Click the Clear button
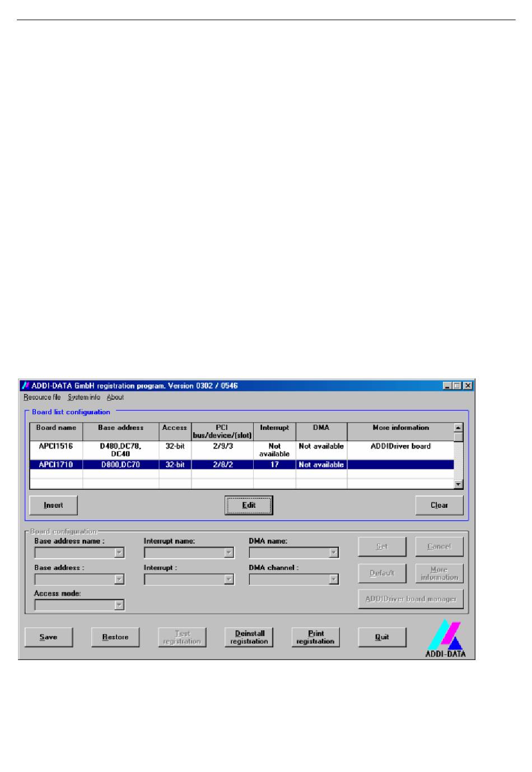Screen dimensions: 532x772 [439, 505]
